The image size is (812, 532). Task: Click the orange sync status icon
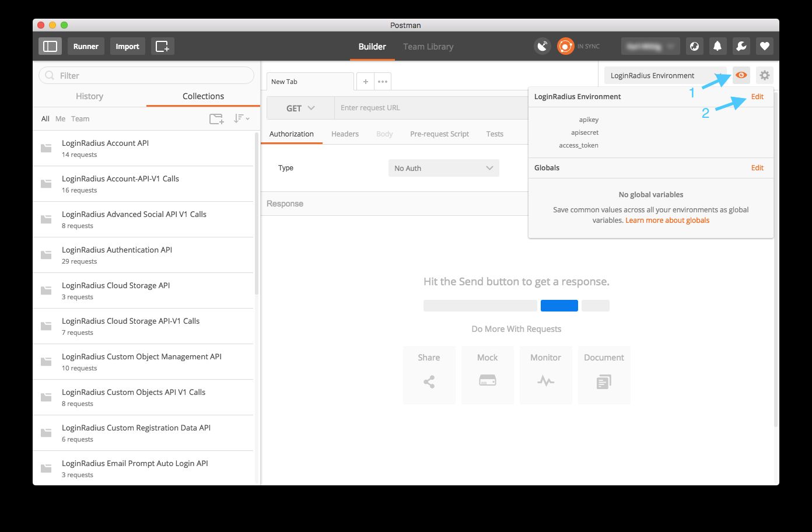click(565, 46)
